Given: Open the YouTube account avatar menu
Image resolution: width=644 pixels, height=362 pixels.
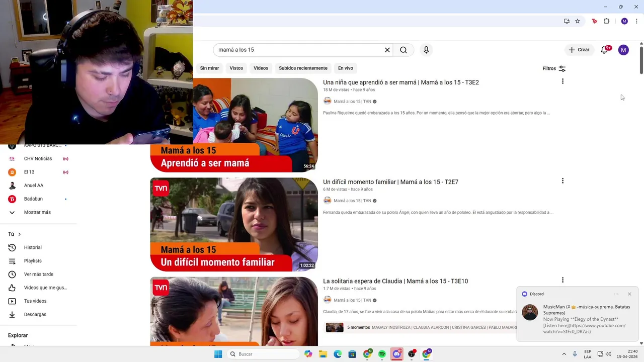Looking at the screenshot, I should coord(623,50).
